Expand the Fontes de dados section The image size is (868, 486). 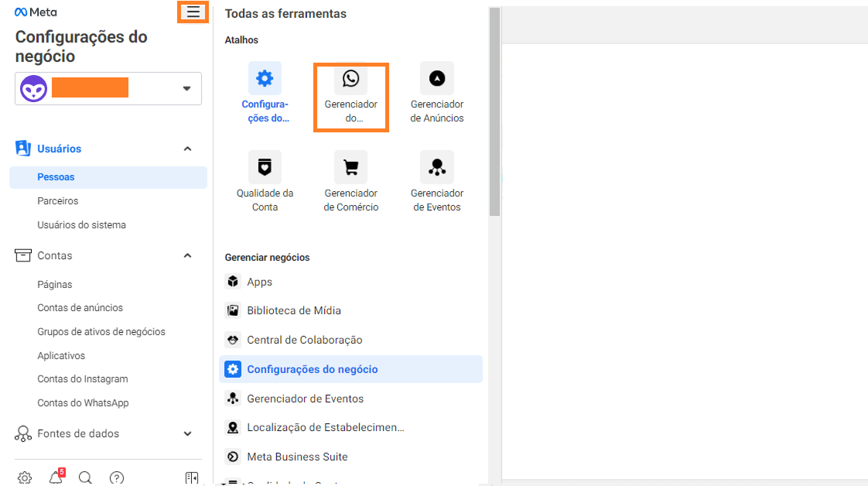pyautogui.click(x=187, y=434)
